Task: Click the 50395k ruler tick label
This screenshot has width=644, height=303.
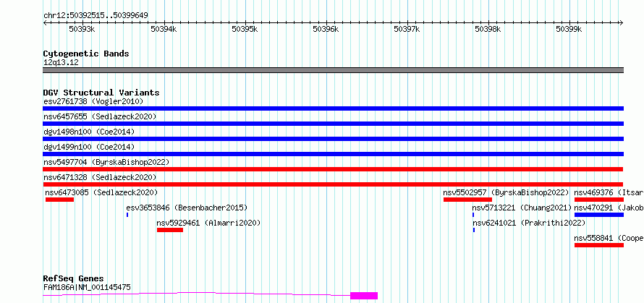Action: (x=245, y=29)
